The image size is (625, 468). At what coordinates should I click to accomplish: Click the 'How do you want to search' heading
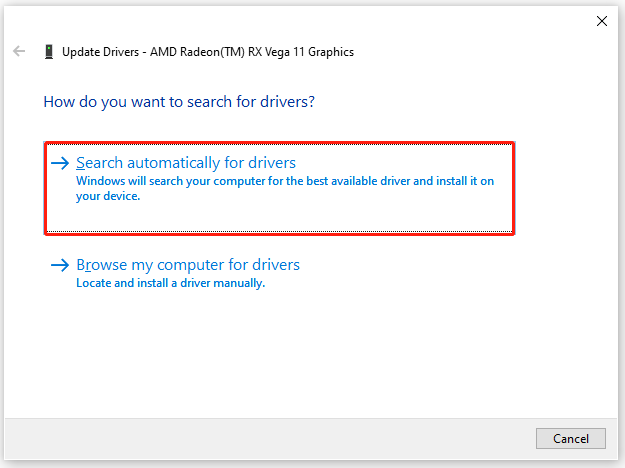click(179, 102)
